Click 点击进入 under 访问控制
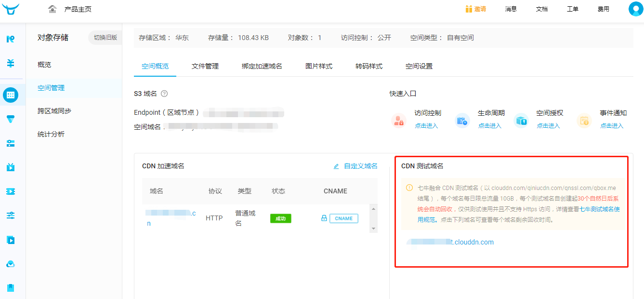The height and width of the screenshot is (299, 644). pos(427,126)
